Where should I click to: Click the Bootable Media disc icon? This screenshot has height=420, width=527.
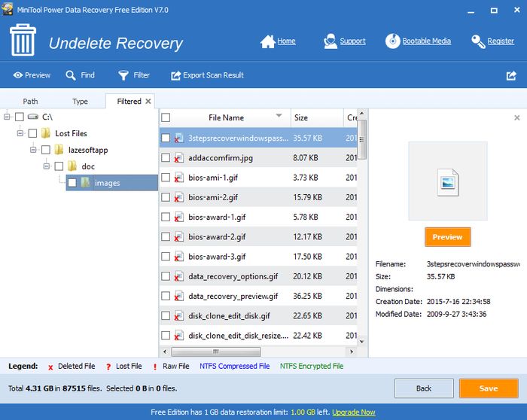(x=392, y=41)
